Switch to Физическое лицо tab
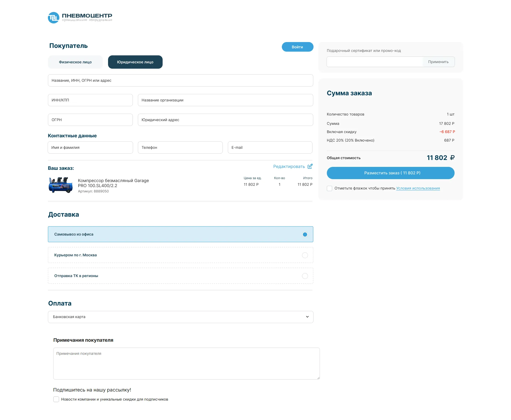 point(75,62)
